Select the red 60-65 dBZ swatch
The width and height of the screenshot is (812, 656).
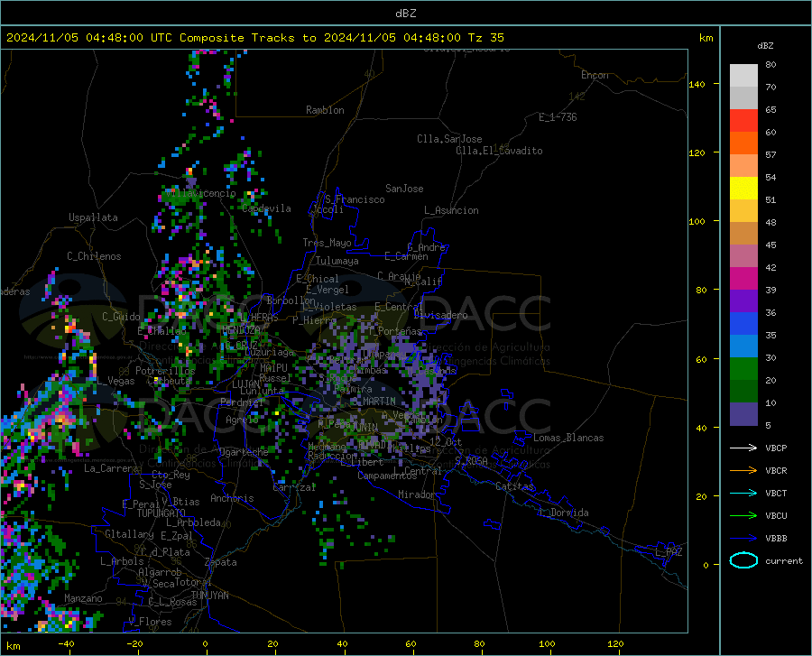click(743, 121)
